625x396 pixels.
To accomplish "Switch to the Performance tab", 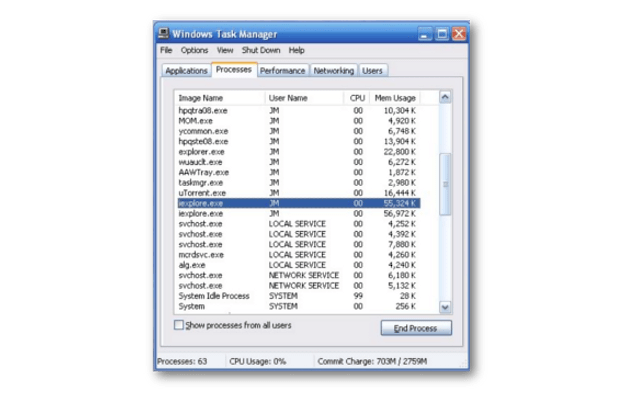I will point(283,71).
